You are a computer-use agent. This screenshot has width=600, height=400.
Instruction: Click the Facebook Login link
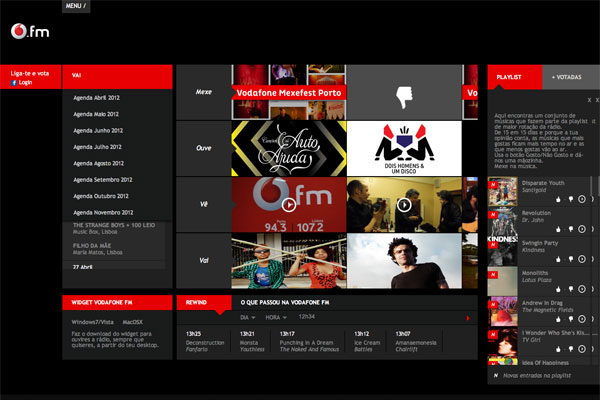point(25,83)
